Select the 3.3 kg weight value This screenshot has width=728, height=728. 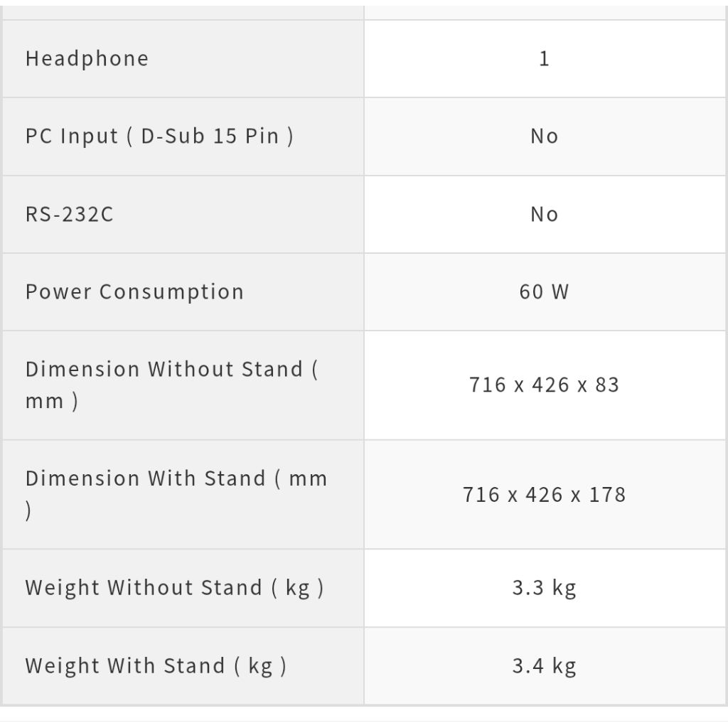point(544,588)
